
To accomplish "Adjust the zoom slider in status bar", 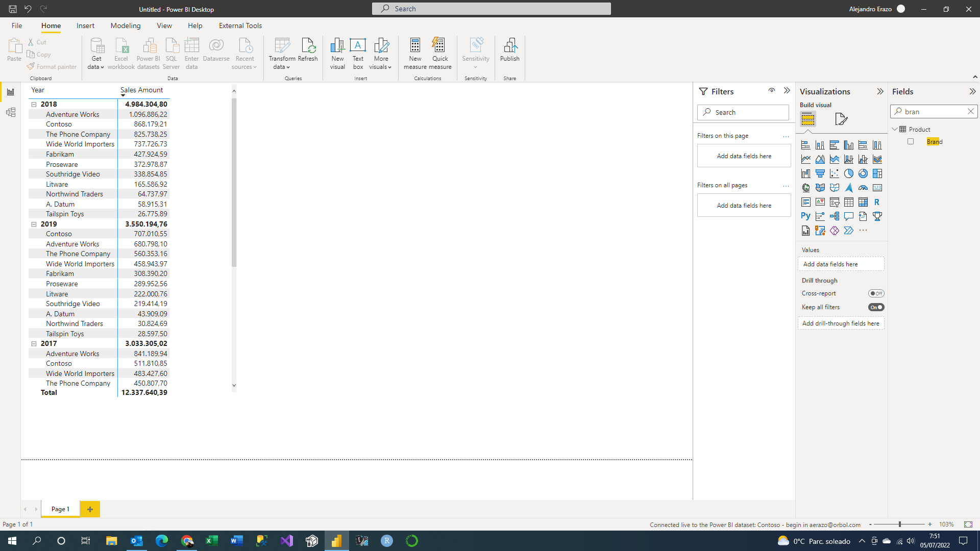I will coord(900,524).
